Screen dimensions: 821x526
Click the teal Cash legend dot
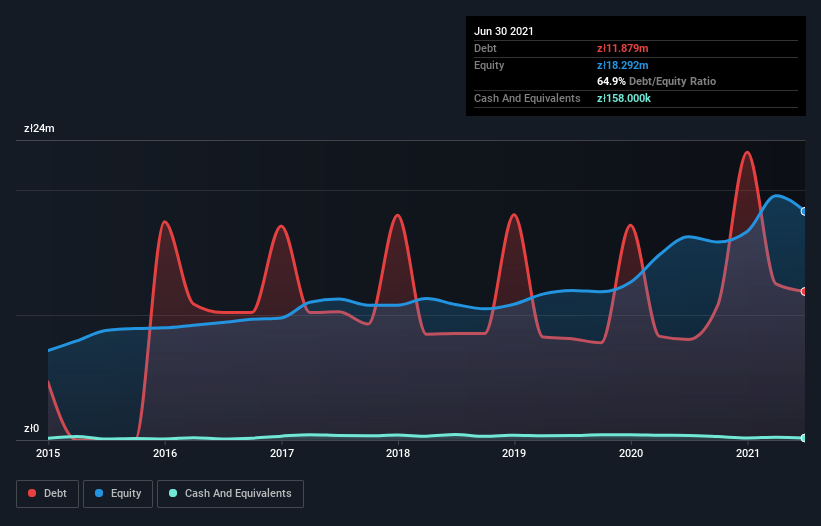173,493
